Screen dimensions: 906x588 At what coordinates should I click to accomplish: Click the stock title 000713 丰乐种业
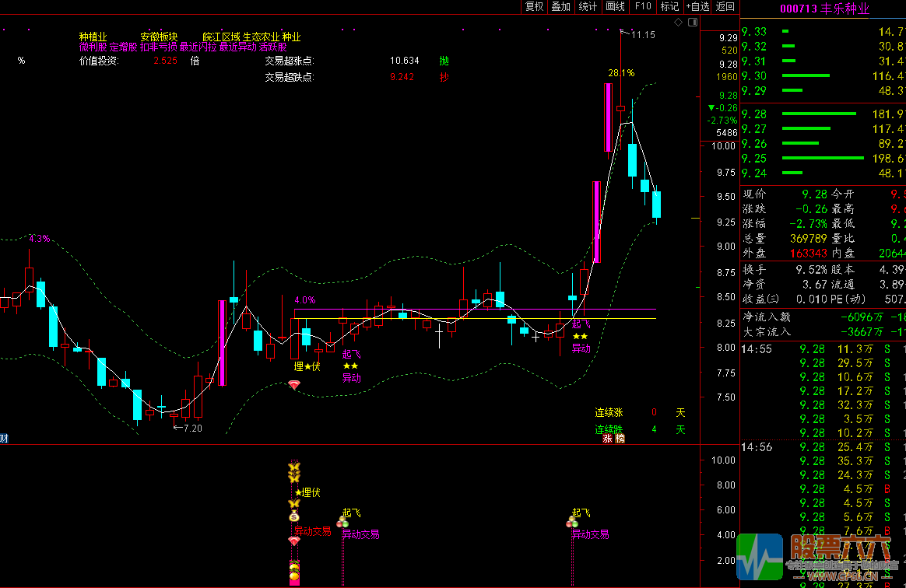(x=823, y=9)
